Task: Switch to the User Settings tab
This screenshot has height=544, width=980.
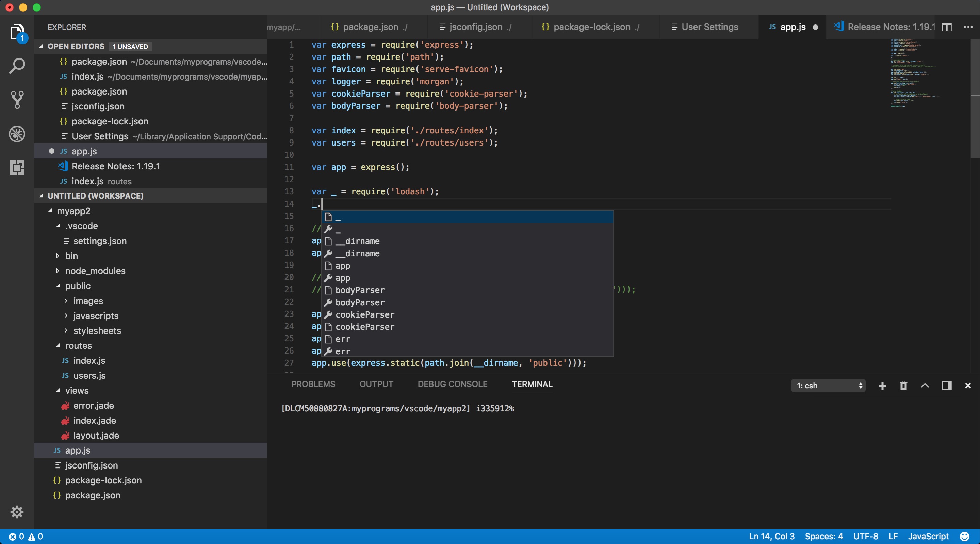Action: [708, 27]
